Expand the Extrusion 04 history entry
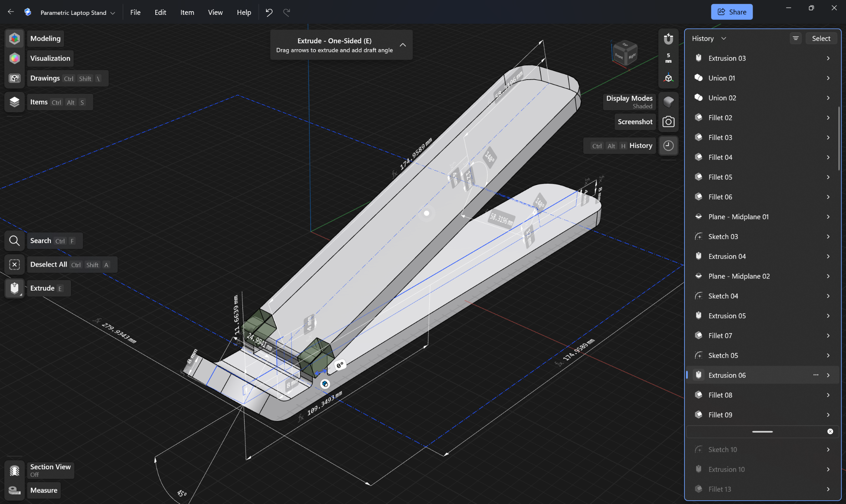 click(763, 256)
